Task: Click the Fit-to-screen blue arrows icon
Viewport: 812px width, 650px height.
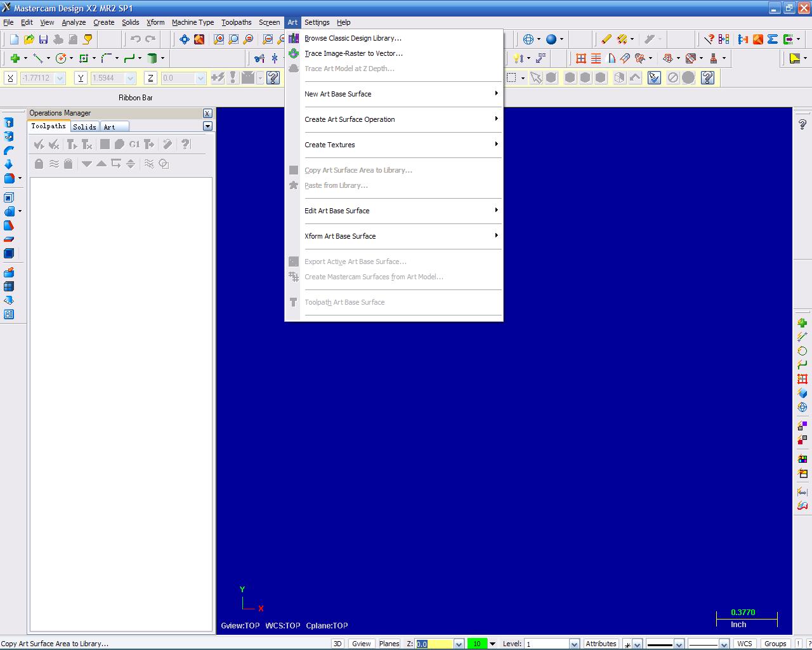Action: coord(184,39)
